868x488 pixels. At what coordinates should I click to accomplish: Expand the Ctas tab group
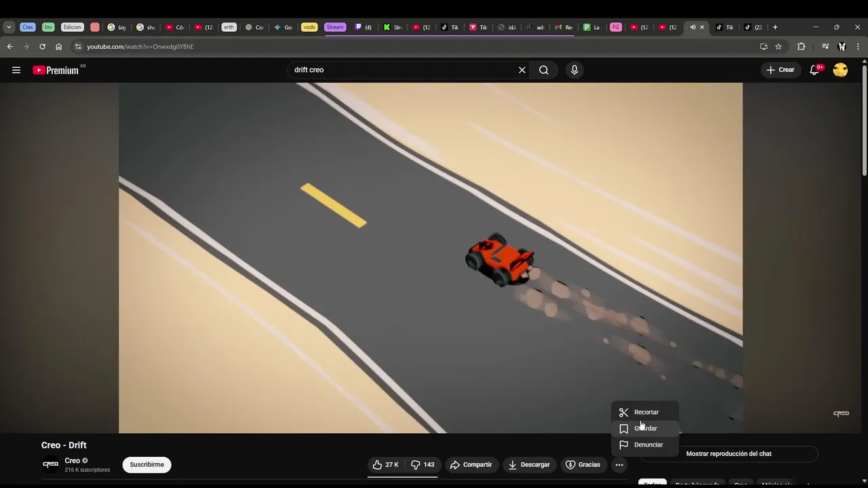pyautogui.click(x=27, y=27)
